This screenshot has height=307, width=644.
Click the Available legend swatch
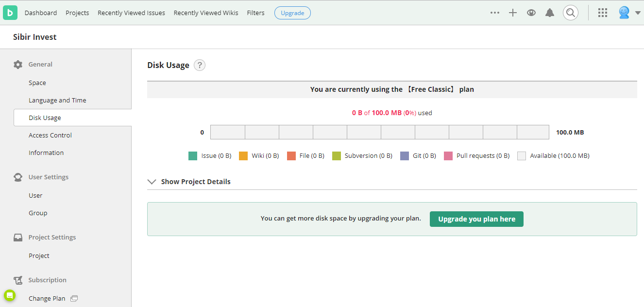tap(522, 156)
